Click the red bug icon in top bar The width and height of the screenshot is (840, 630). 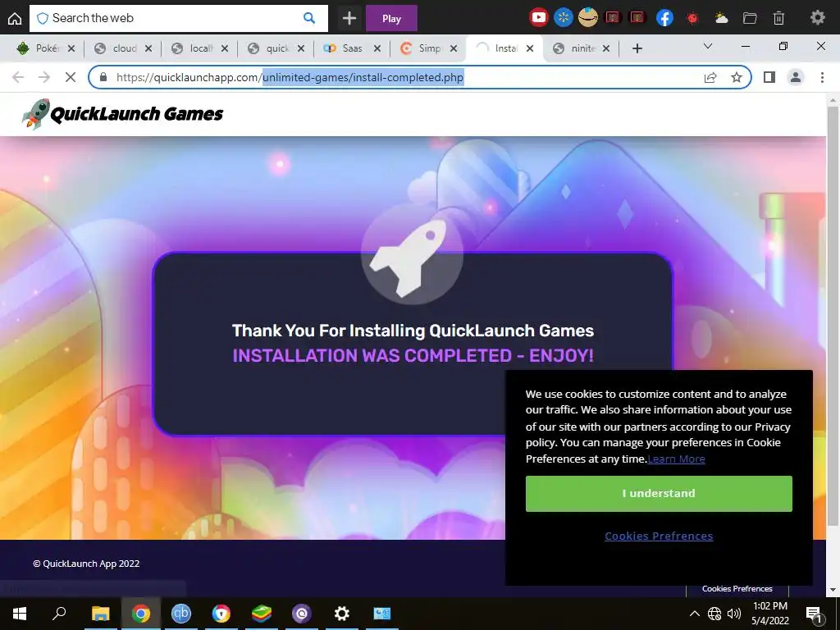pyautogui.click(x=692, y=18)
